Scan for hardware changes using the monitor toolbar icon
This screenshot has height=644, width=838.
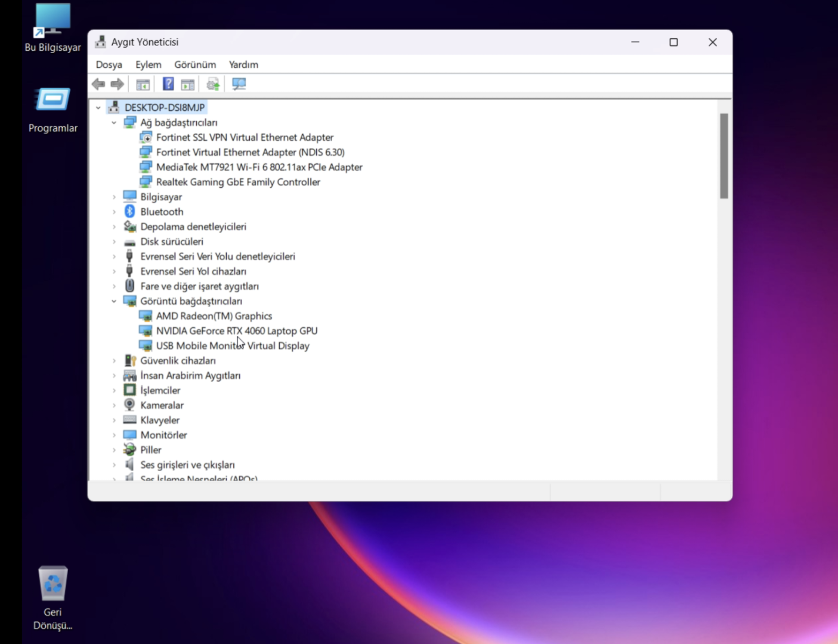pos(239,84)
